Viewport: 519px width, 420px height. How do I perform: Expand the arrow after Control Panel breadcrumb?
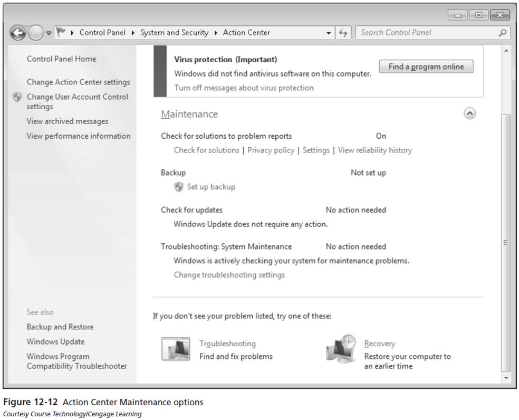133,33
